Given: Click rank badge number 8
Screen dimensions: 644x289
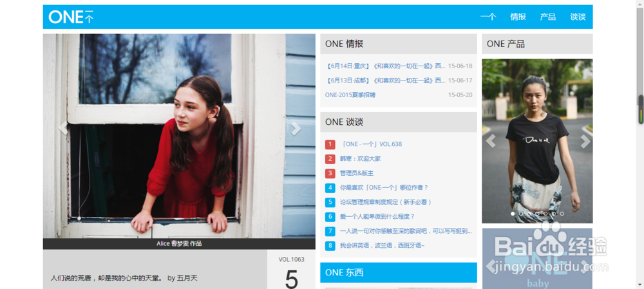Looking at the screenshot, I should pyautogui.click(x=330, y=245).
